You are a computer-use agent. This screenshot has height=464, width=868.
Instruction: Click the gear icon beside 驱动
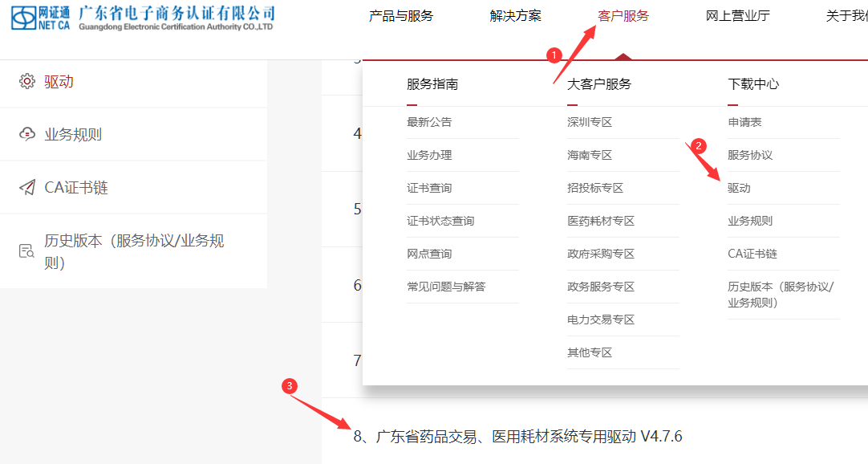pyautogui.click(x=27, y=82)
